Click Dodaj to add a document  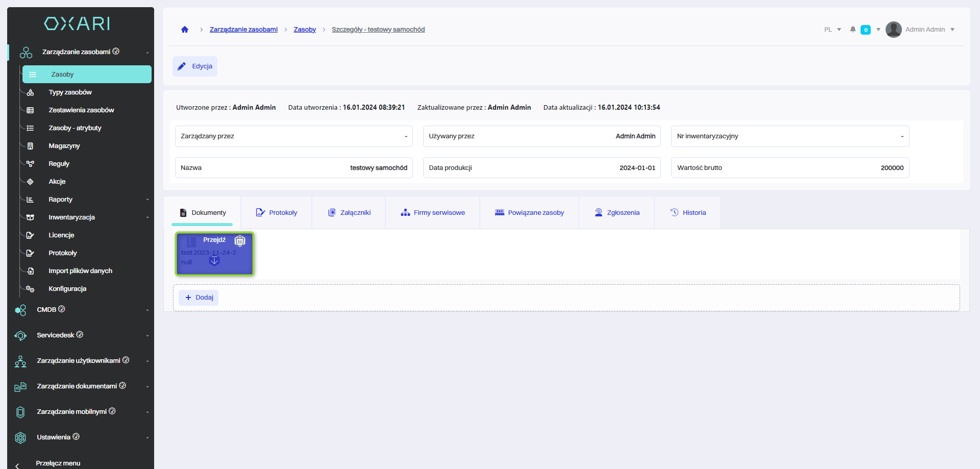point(199,298)
